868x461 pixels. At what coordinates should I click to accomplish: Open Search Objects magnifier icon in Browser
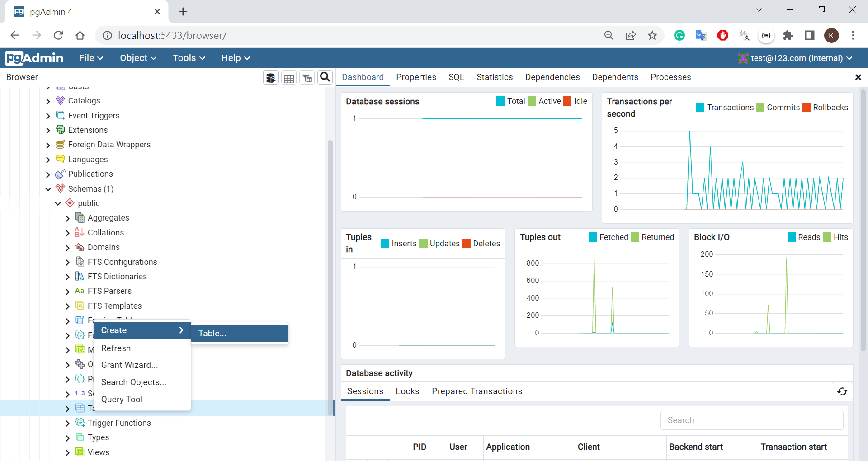(325, 77)
